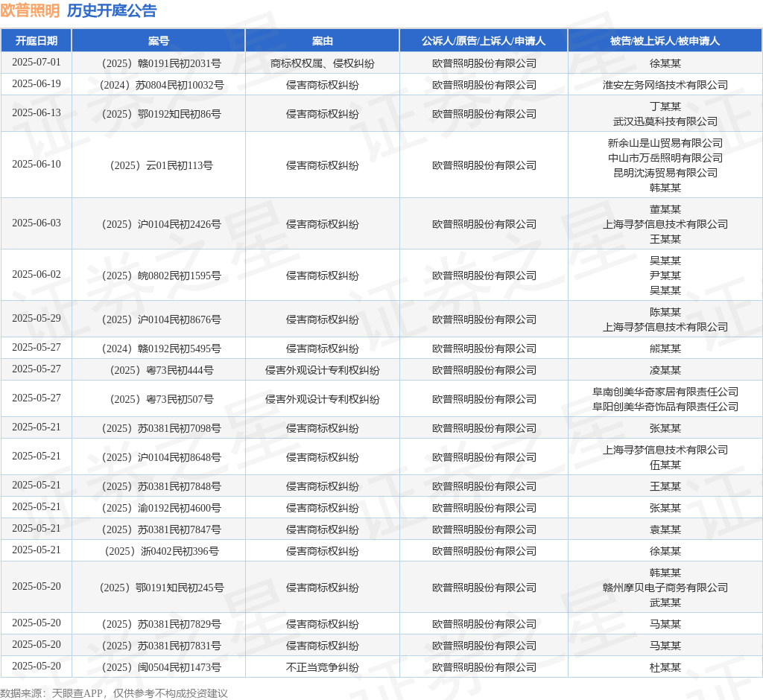The image size is (763, 700).
Task: Select defendant 董某某
Action: (x=665, y=209)
